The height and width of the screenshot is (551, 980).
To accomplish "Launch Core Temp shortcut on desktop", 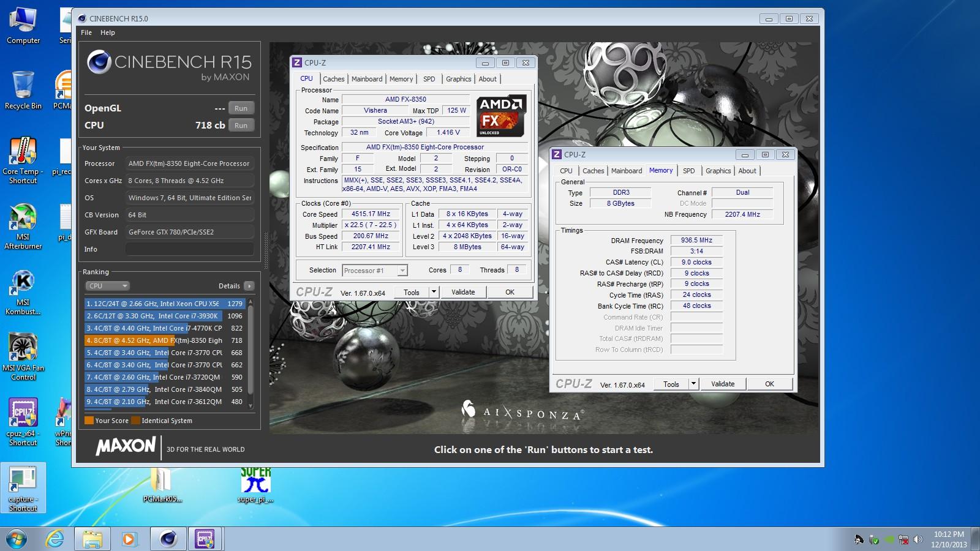I will (x=23, y=160).
